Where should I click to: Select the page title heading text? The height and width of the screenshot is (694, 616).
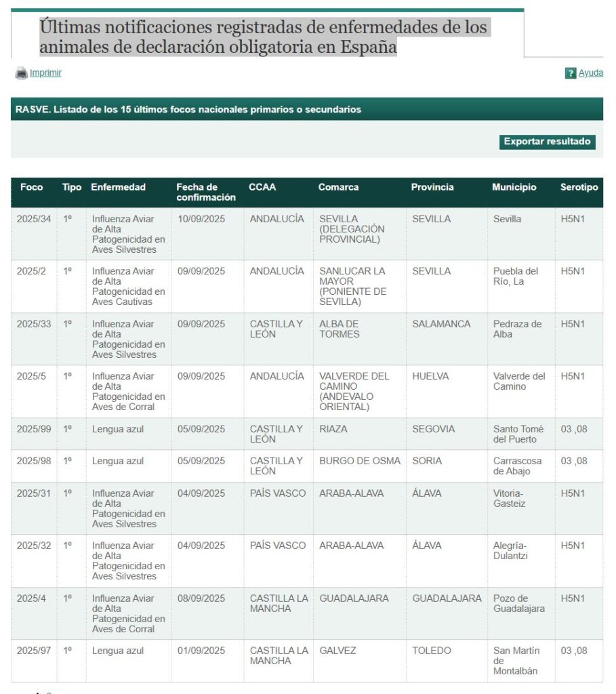point(263,37)
